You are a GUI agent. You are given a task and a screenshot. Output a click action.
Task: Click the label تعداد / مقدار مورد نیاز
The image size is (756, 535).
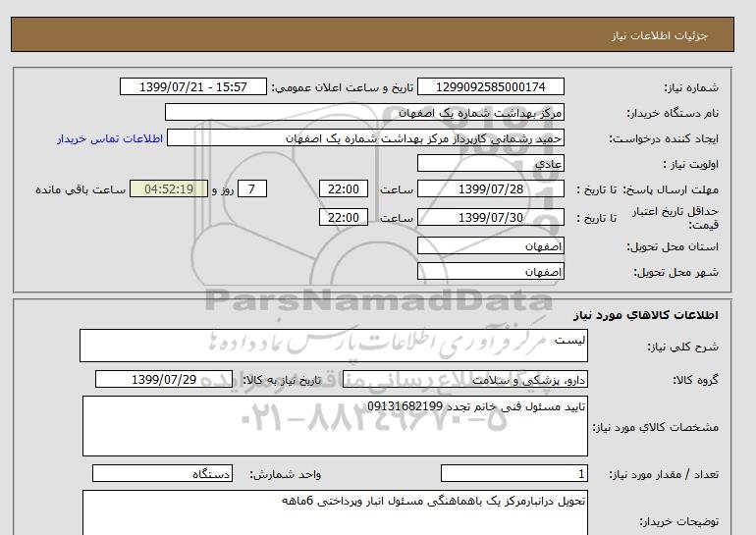[664, 474]
